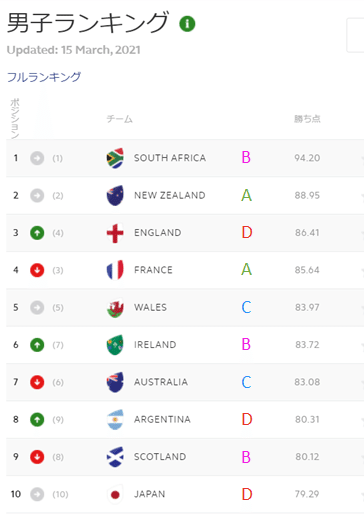
Task: Click the Wales flag icon
Action: tap(115, 307)
